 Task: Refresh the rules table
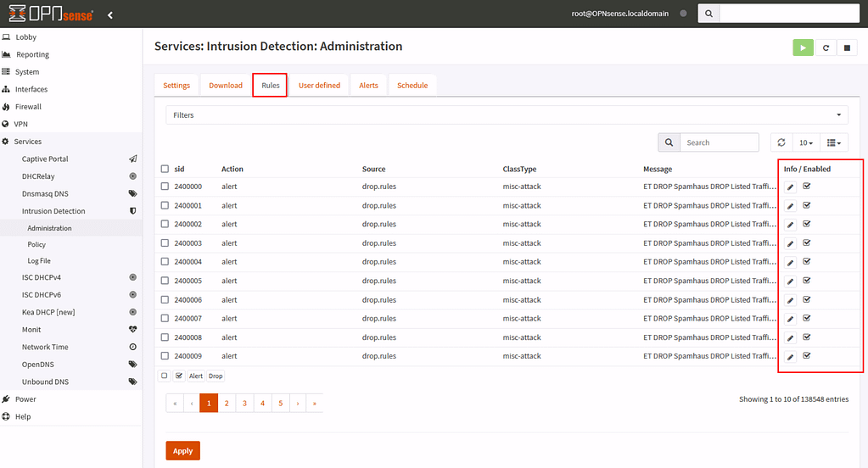[781, 142]
